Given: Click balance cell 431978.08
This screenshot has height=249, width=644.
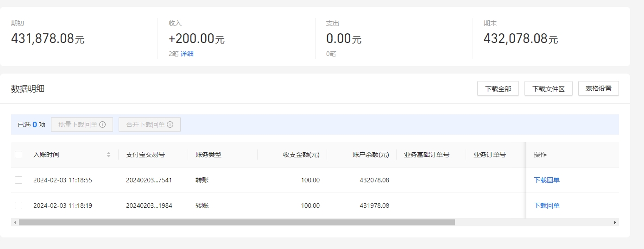Looking at the screenshot, I should pos(374,205).
